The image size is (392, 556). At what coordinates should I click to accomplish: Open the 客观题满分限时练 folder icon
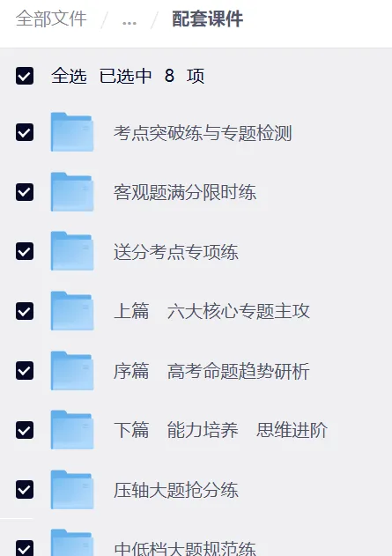[x=72, y=192]
